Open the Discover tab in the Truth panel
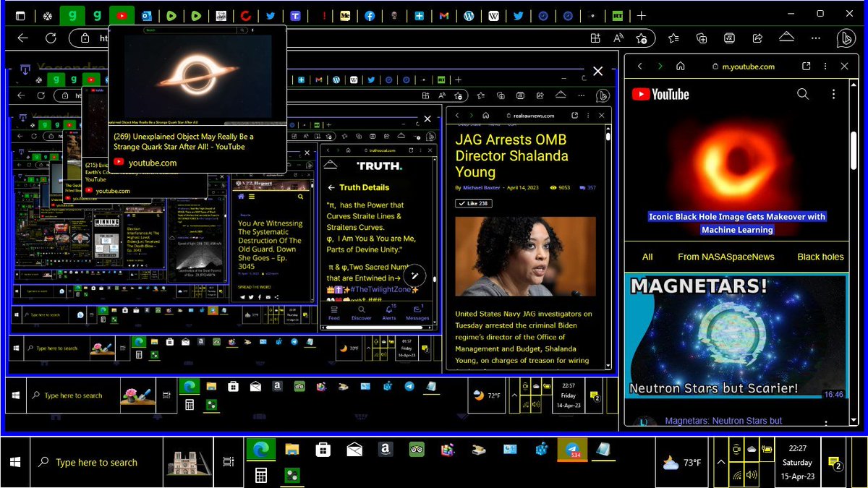Viewport: 868px width, 488px height. (361, 312)
